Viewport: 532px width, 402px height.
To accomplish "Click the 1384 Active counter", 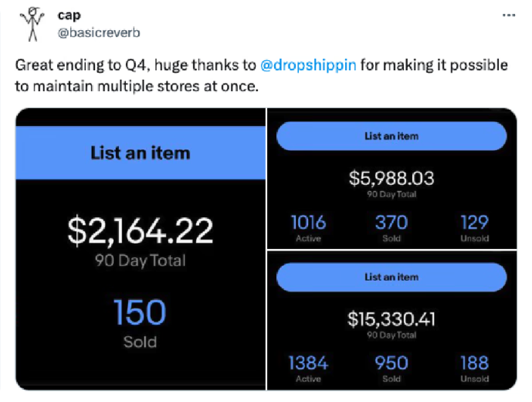I will pos(308,363).
